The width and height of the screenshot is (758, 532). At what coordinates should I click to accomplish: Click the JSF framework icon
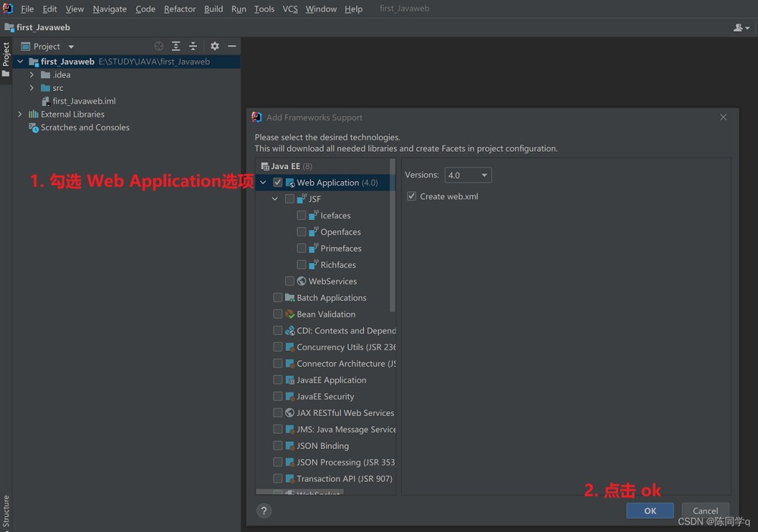302,199
